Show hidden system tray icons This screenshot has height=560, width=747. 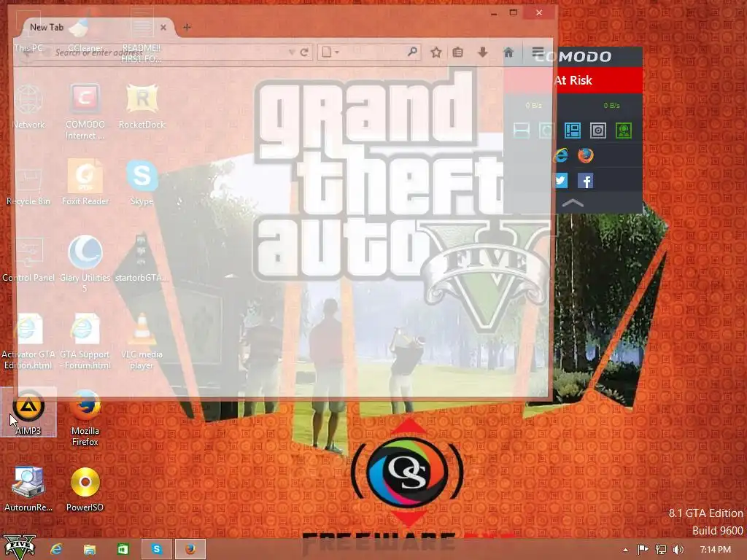(625, 550)
